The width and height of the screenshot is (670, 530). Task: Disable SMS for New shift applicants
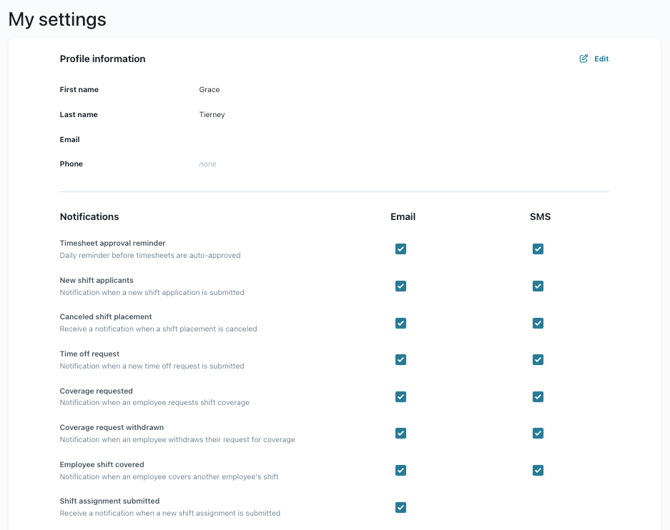(x=538, y=286)
